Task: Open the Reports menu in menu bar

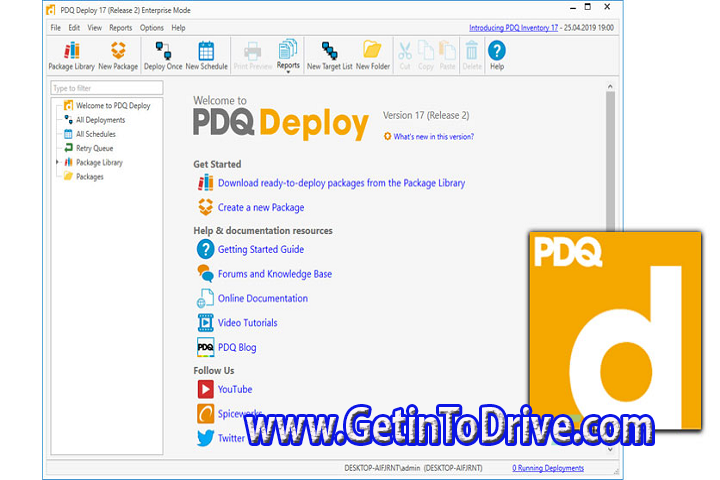Action: coord(120,28)
